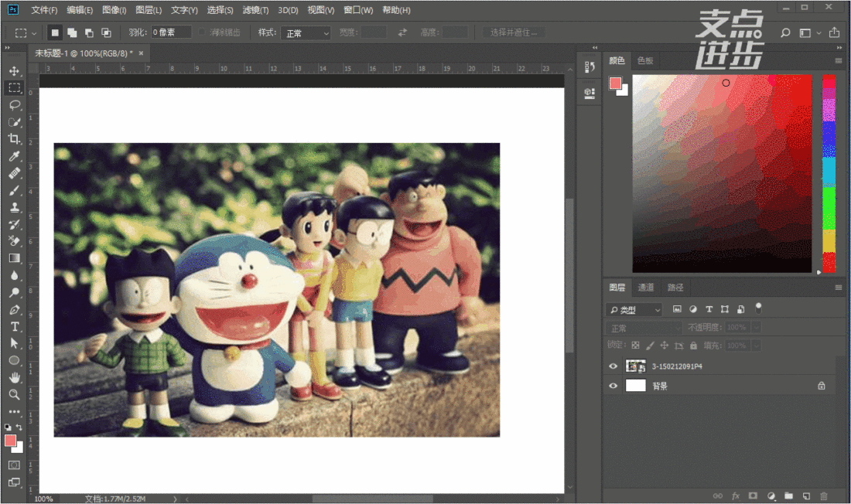Click the add layer mask button
Viewport: 851px width, 504px height.
[753, 495]
